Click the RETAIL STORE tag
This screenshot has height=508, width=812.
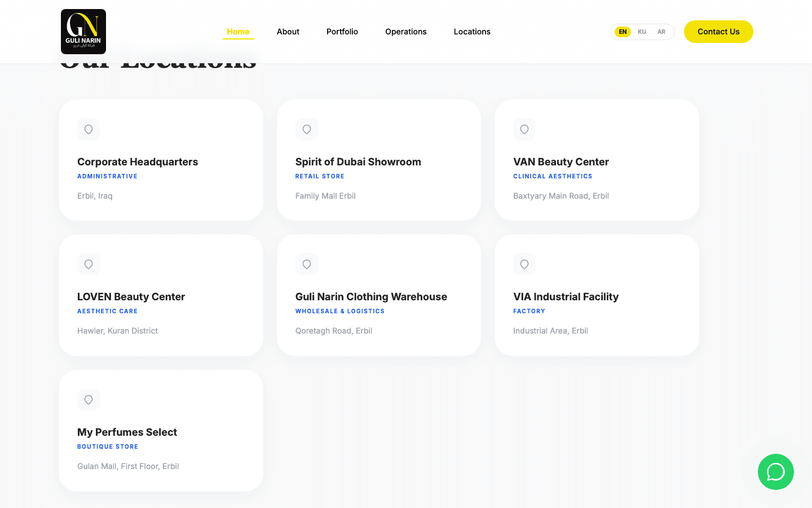pyautogui.click(x=320, y=176)
